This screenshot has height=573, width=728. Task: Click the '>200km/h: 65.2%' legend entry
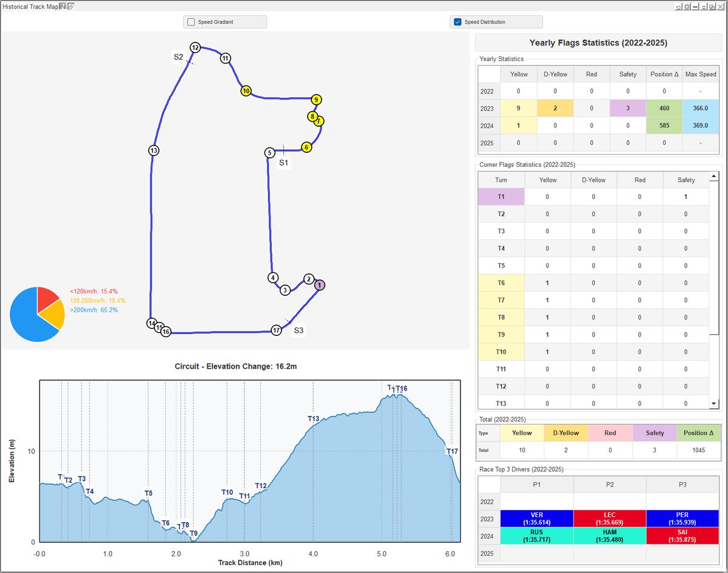pyautogui.click(x=93, y=310)
